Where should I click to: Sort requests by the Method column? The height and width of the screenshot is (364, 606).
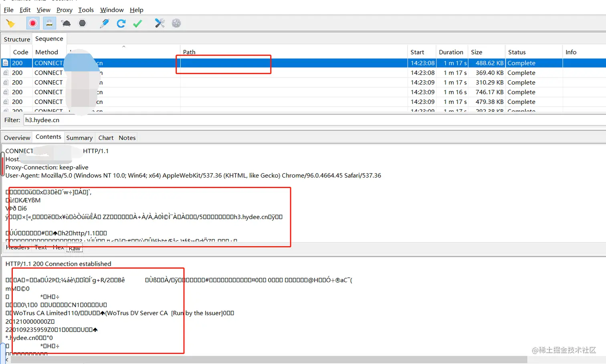click(x=46, y=52)
